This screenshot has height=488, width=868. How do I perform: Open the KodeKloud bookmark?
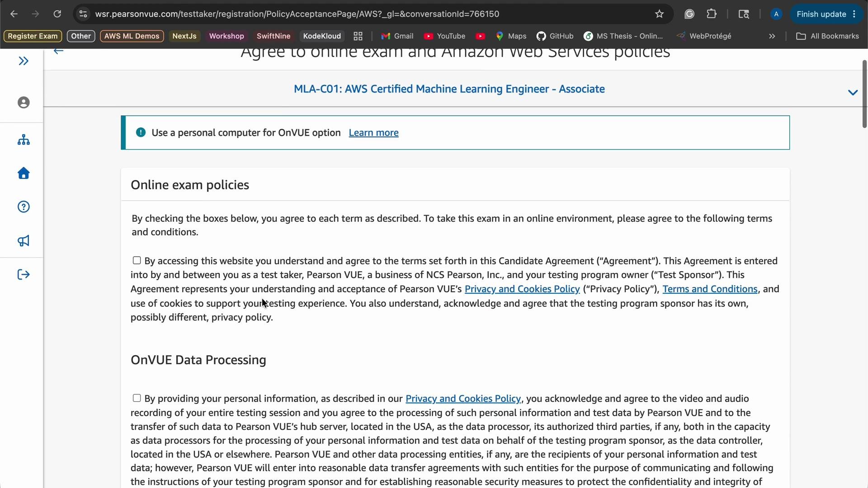pos(322,36)
